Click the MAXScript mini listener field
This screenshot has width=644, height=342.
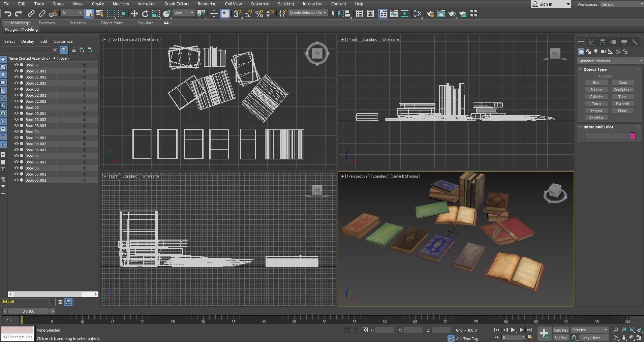17,337
